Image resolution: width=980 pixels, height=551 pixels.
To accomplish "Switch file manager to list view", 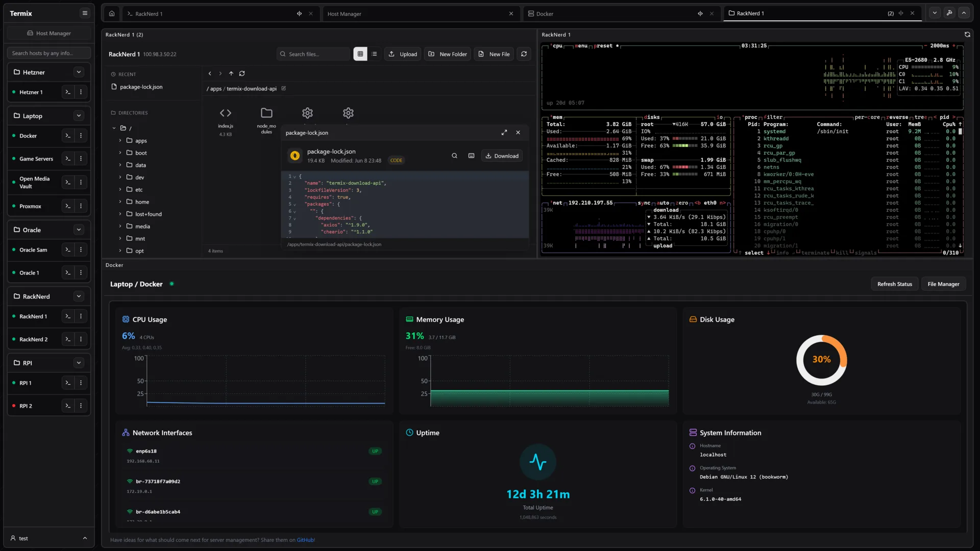I will (x=374, y=54).
